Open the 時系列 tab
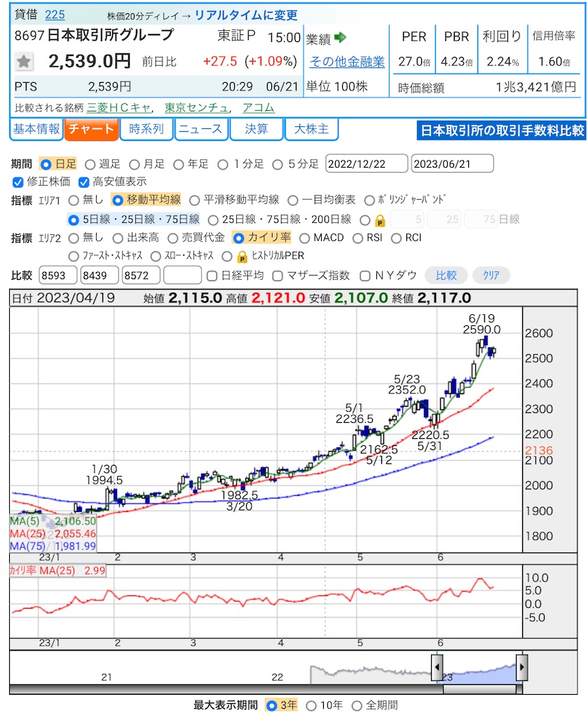 click(146, 129)
